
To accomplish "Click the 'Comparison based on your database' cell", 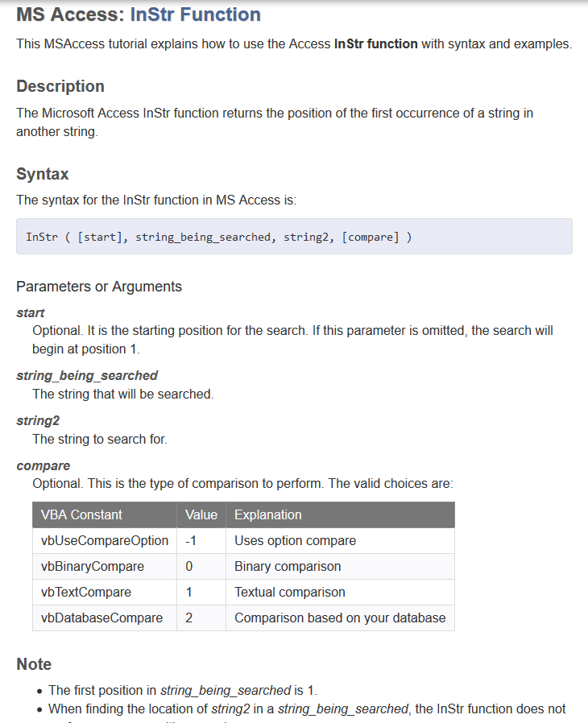I will click(x=340, y=618).
